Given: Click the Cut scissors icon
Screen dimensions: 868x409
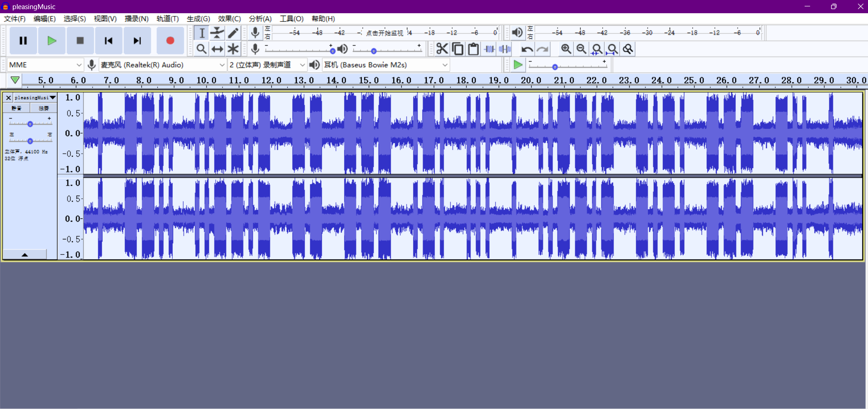Looking at the screenshot, I should (442, 49).
